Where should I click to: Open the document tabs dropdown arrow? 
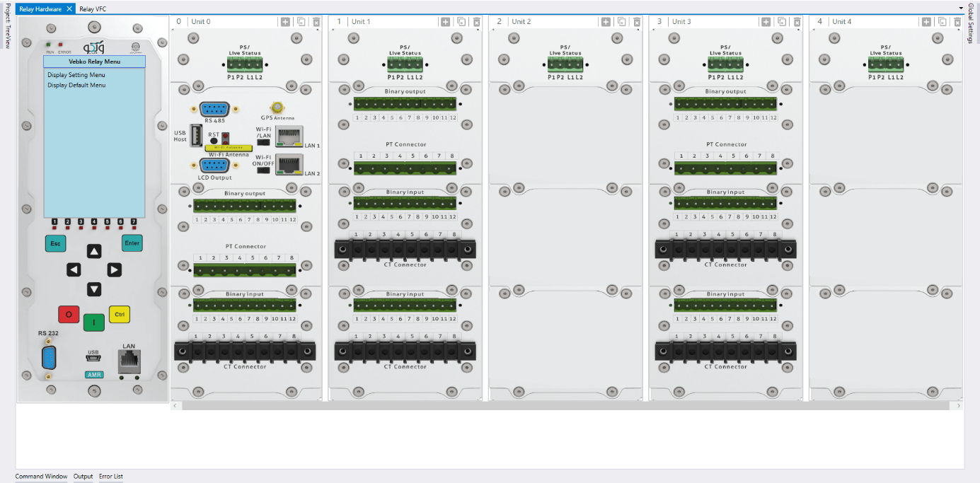tap(960, 8)
